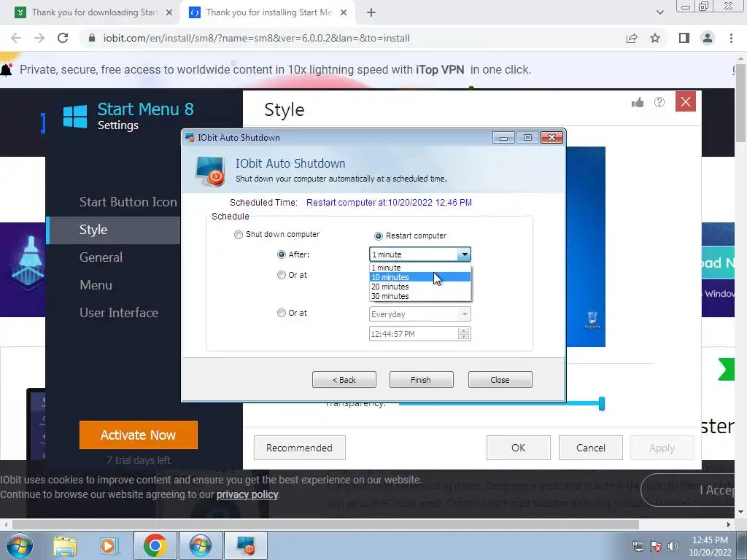747x560 pixels.
Task: Click the browser address bar URL
Action: click(x=256, y=38)
